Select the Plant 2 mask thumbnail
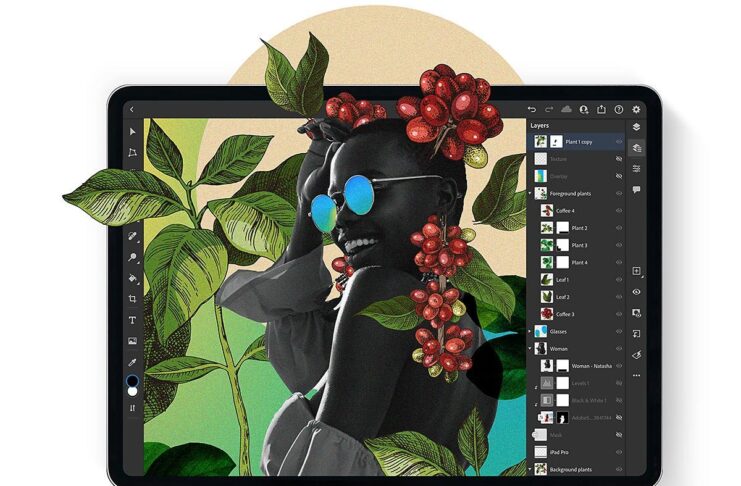Screen dimensions: 741x486 point(562,228)
